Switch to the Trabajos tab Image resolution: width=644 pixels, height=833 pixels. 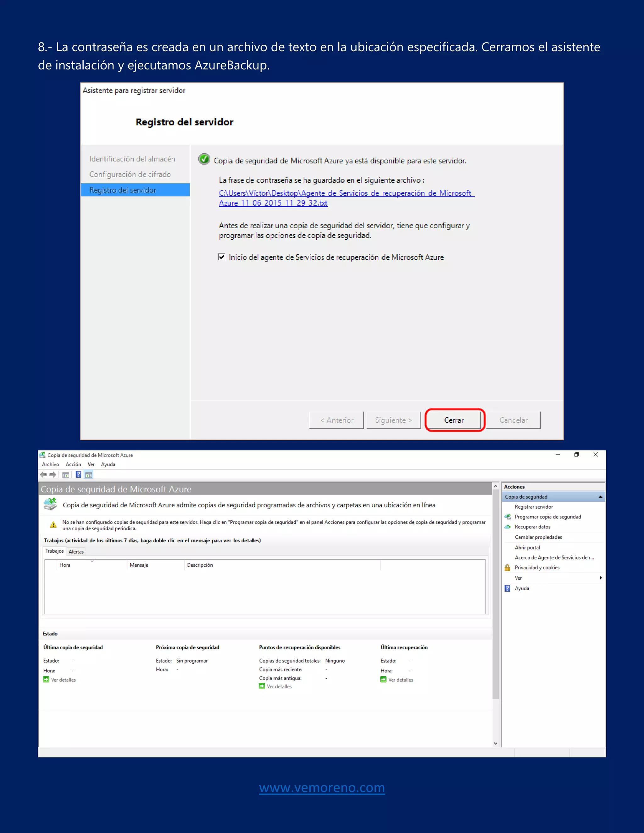click(54, 551)
